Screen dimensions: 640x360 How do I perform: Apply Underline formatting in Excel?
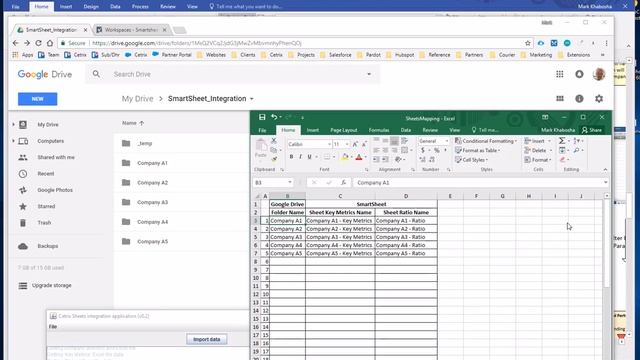pos(309,157)
